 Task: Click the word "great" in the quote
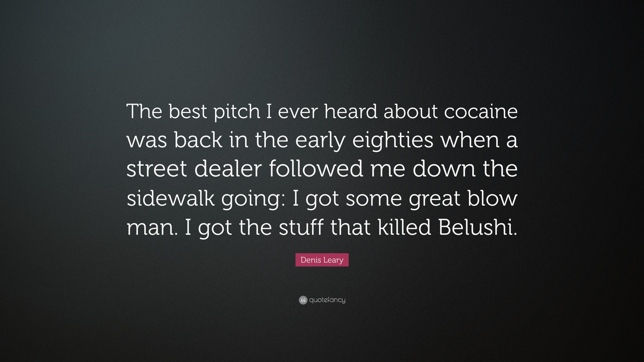coord(435,199)
